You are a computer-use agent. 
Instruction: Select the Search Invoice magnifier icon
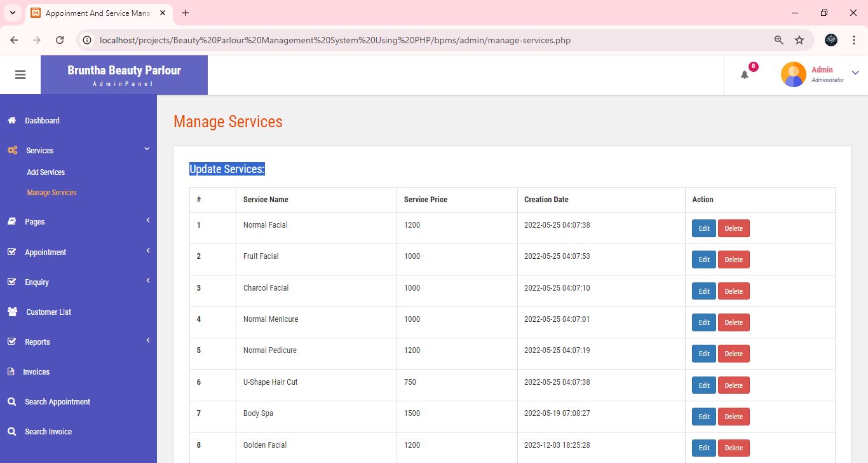11,431
